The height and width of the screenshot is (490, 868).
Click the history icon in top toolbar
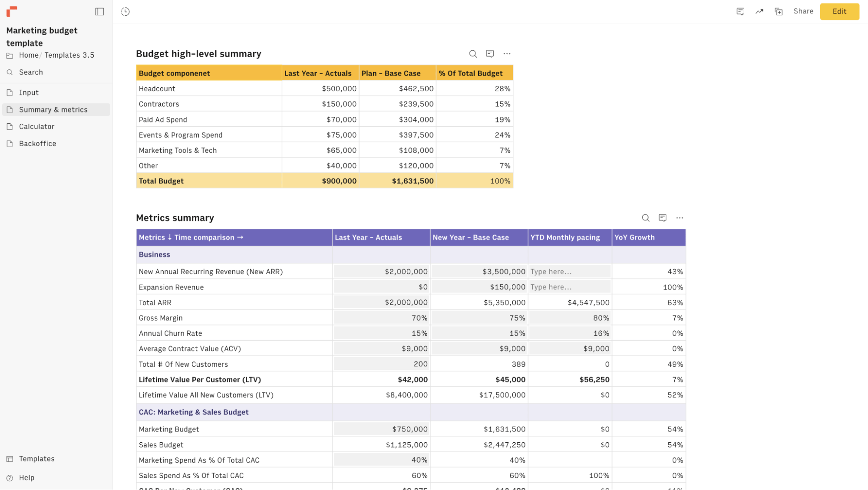coord(125,11)
